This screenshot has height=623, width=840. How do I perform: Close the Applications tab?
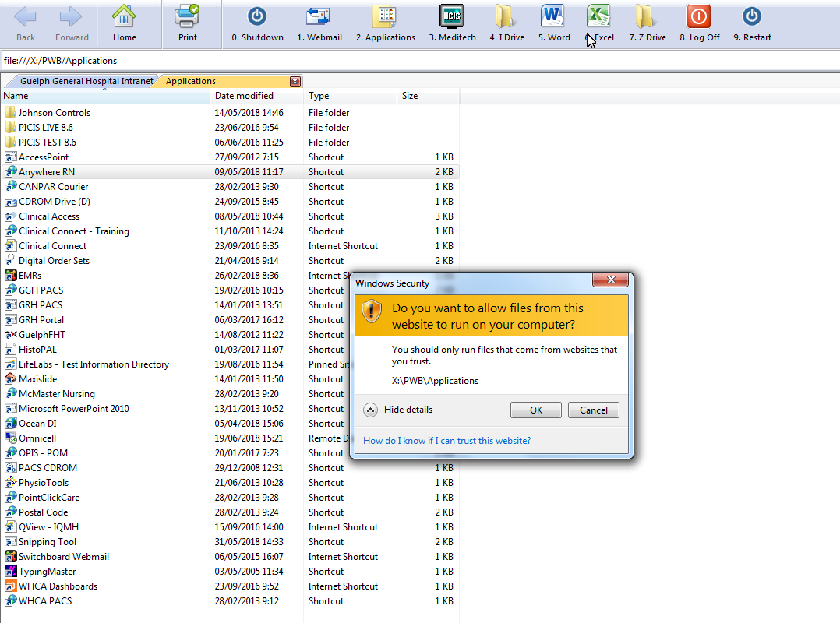tap(295, 81)
